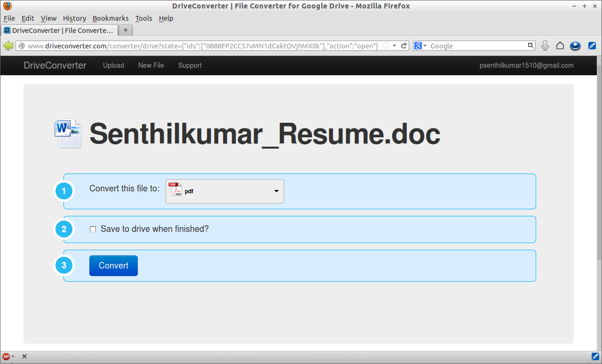This screenshot has width=602, height=364.
Task: Open the Tools menu
Action: click(x=143, y=18)
